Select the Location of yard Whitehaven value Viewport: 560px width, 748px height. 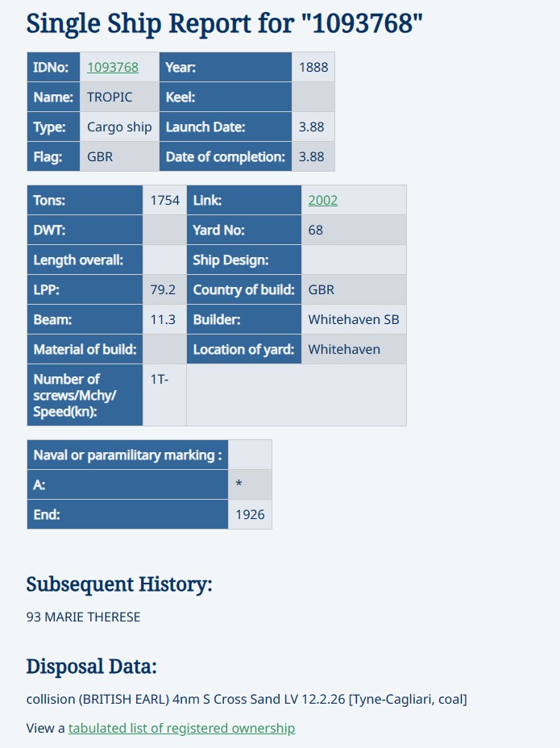(x=344, y=350)
